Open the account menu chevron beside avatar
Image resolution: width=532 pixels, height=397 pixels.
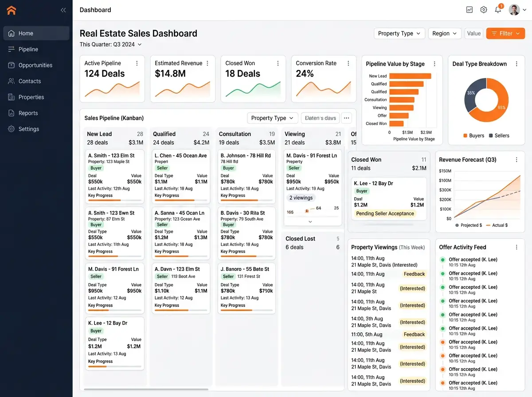[524, 10]
